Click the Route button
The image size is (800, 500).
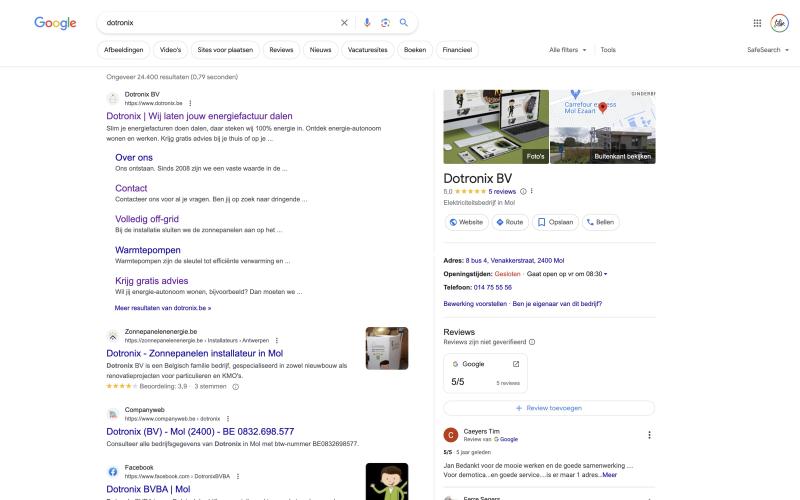click(x=510, y=222)
